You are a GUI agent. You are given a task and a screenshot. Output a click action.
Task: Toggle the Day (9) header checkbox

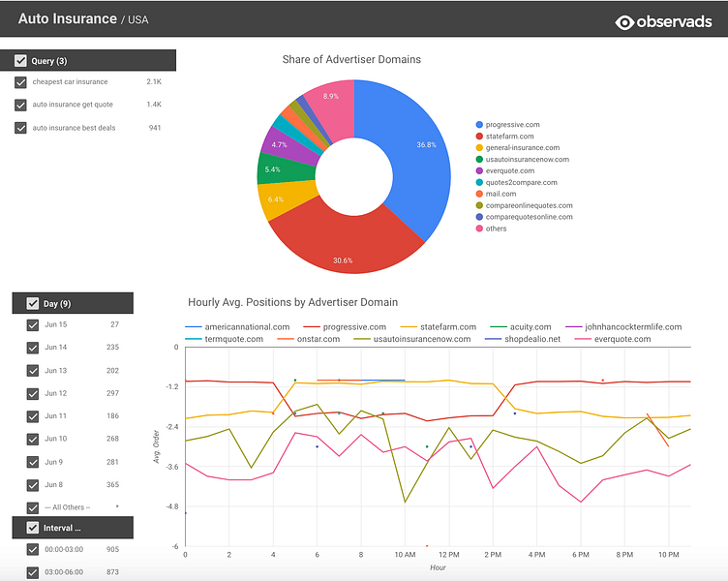[x=33, y=303]
